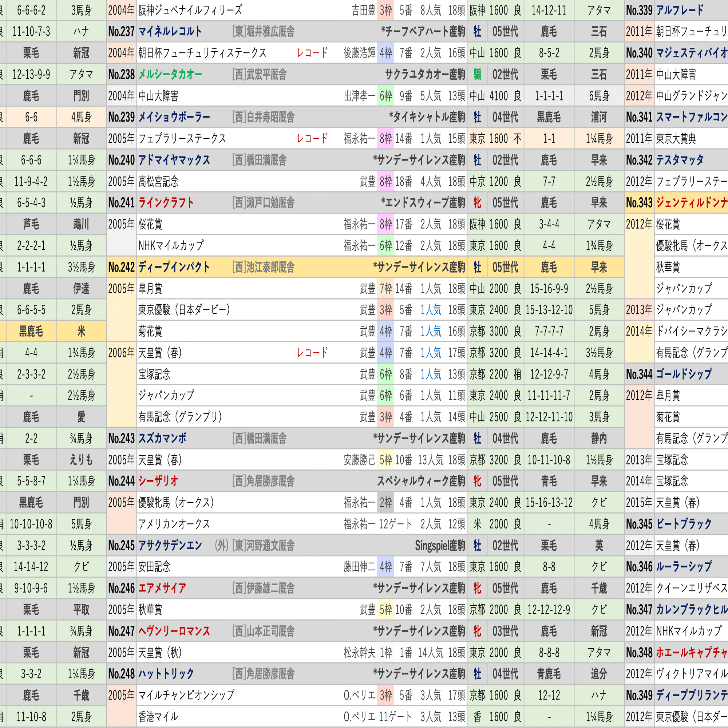Image resolution: width=728 pixels, height=728 pixels.
Task: Select the メルシータカオー name cell
Action: [170, 74]
